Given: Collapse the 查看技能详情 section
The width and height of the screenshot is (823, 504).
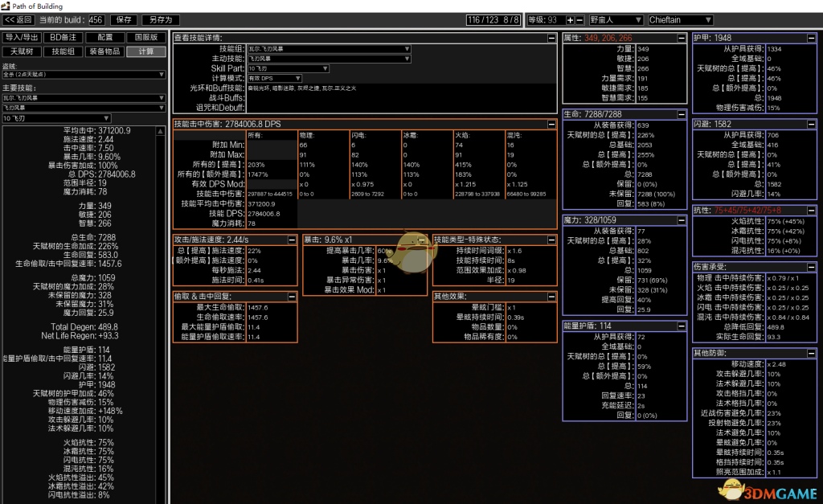Looking at the screenshot, I should tap(551, 38).
